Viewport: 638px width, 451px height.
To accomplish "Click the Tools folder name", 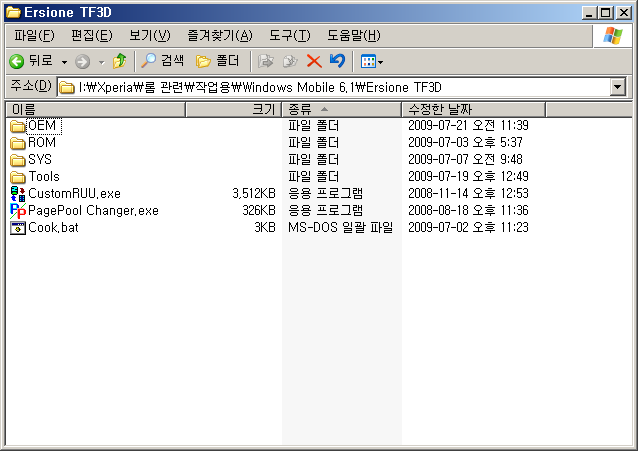I will click(44, 177).
